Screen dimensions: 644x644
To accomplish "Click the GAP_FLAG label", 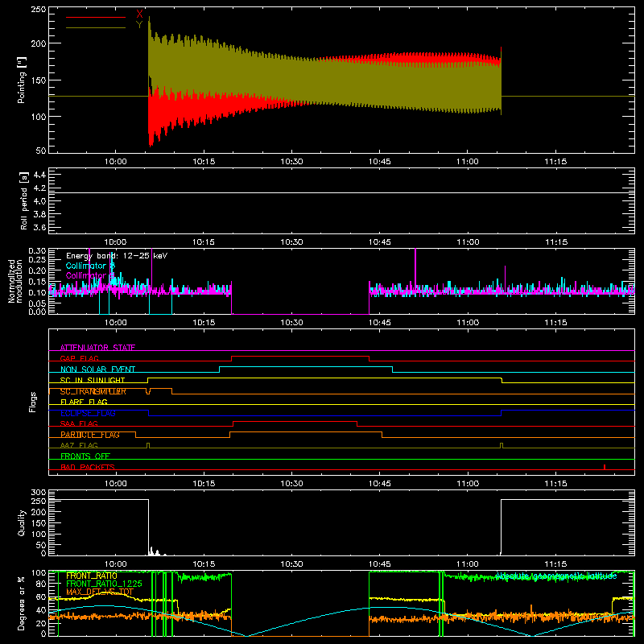I will coord(79,358).
